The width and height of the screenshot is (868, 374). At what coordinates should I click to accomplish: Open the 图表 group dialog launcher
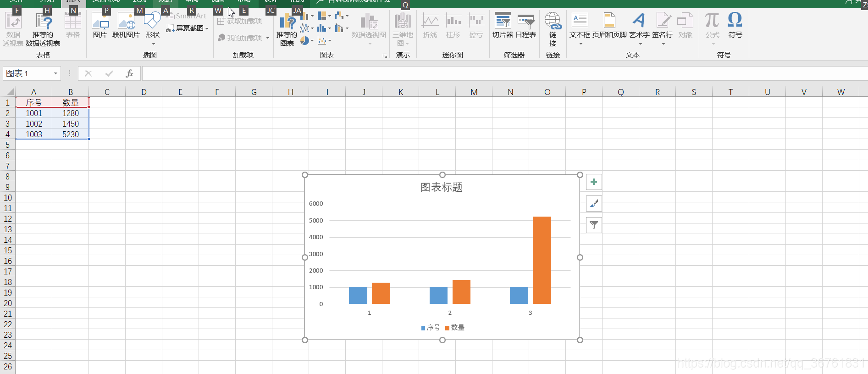(385, 56)
